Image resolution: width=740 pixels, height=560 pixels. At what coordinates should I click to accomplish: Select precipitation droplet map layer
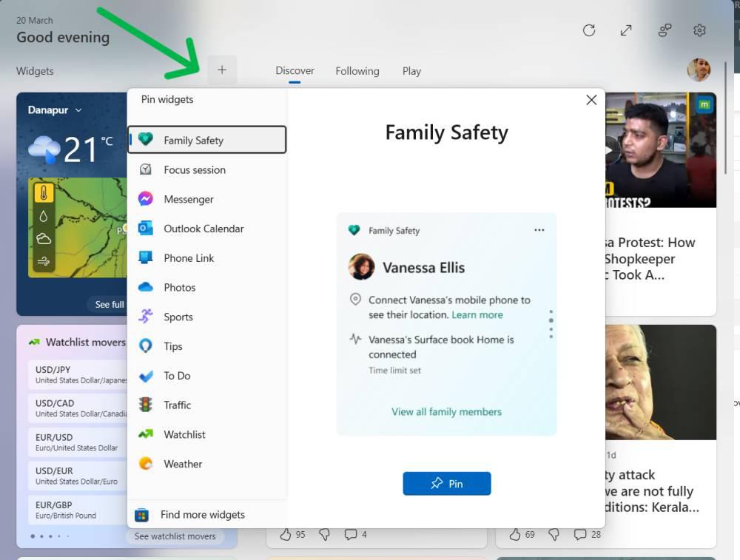[44, 216]
